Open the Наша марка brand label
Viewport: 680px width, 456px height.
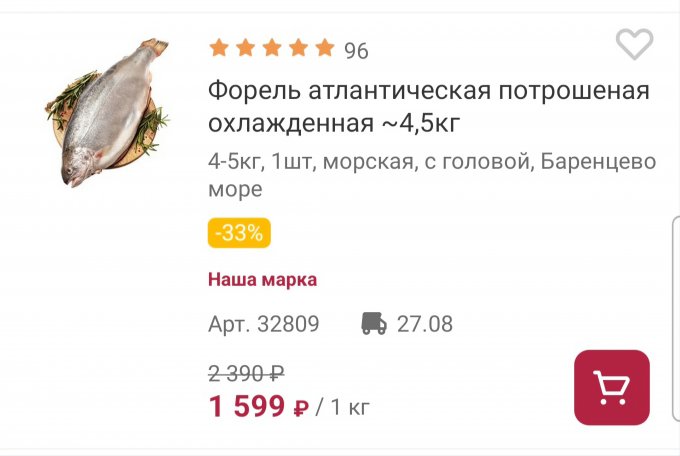point(262,279)
